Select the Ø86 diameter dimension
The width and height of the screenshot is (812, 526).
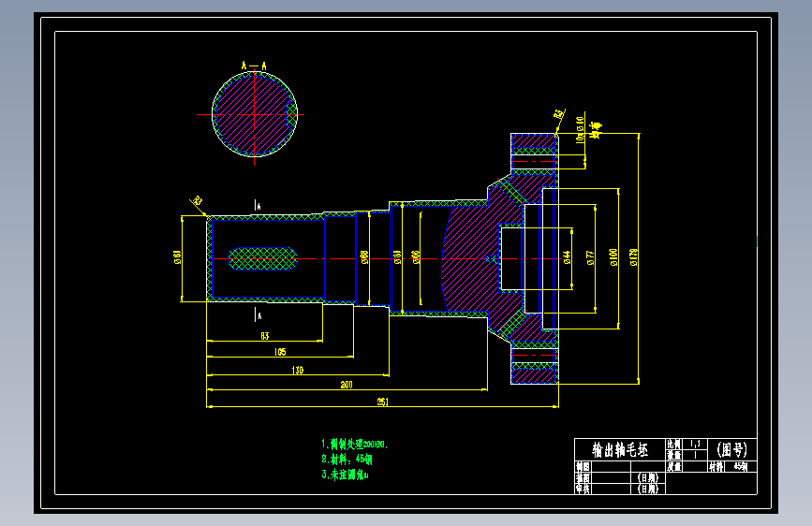[x=416, y=257]
